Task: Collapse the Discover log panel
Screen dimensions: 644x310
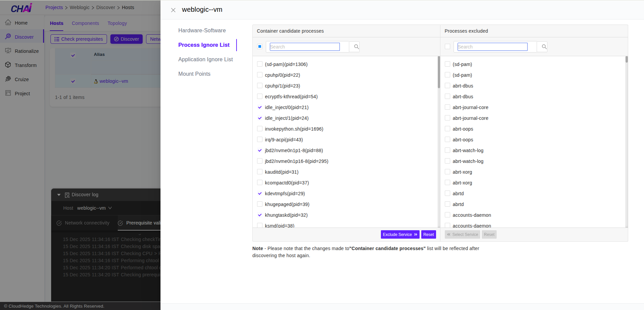Action: [59, 195]
